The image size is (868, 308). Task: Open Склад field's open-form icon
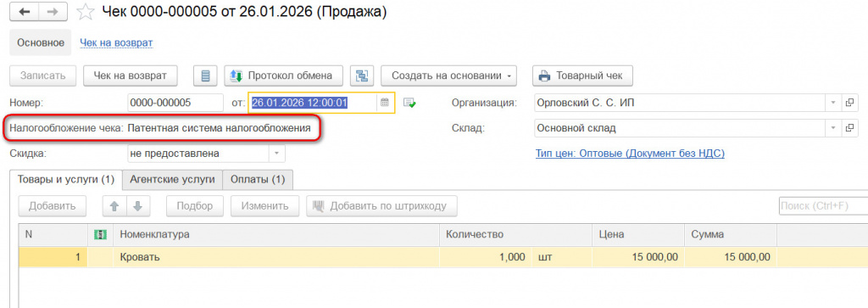point(849,128)
